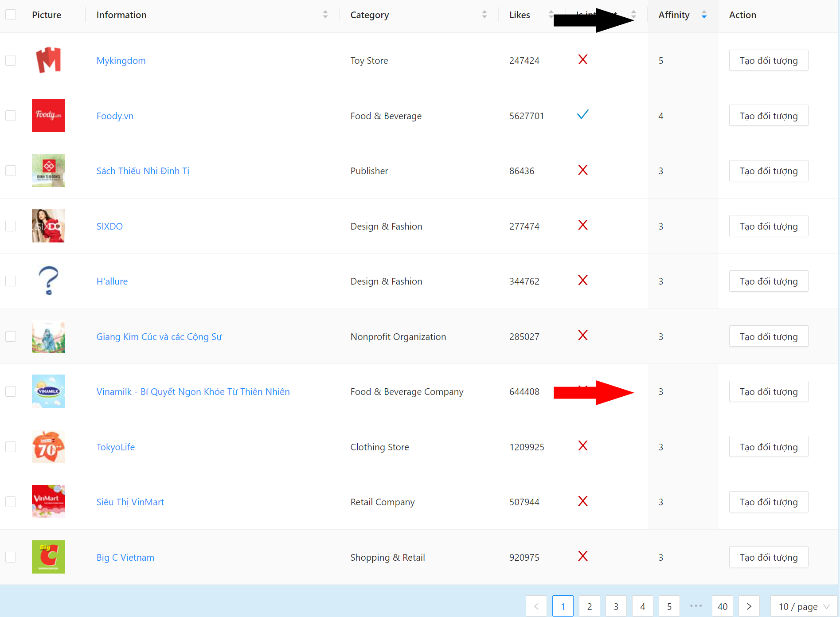Viewport: 840px width, 617px height.
Task: Go to page 1
Action: [563, 606]
